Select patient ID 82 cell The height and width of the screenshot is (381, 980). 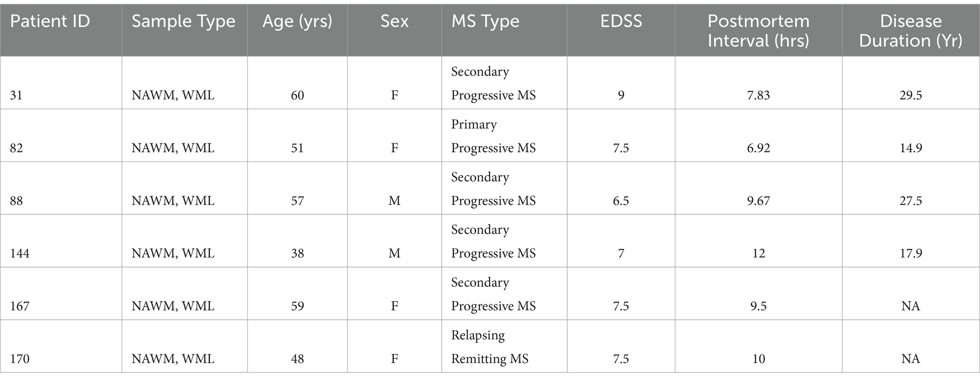pyautogui.click(x=61, y=135)
